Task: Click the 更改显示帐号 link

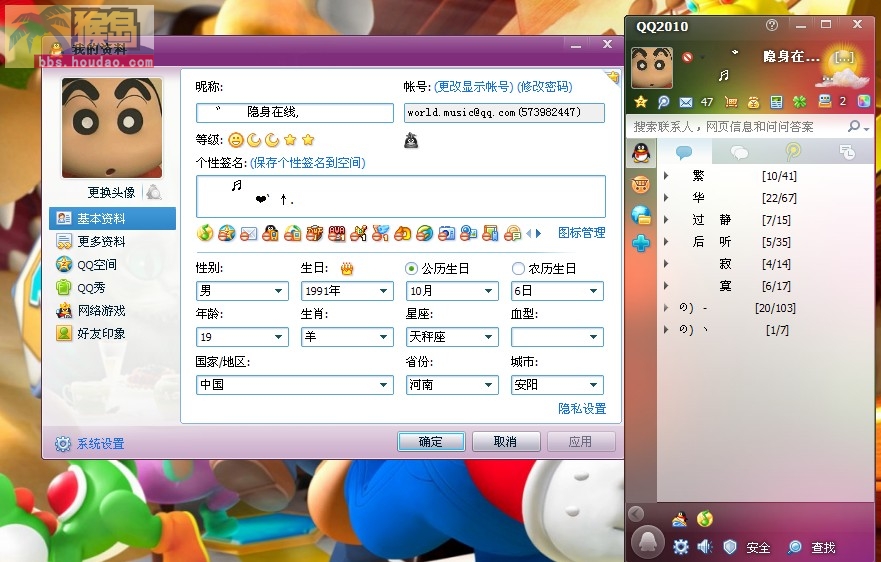Action: click(x=474, y=87)
